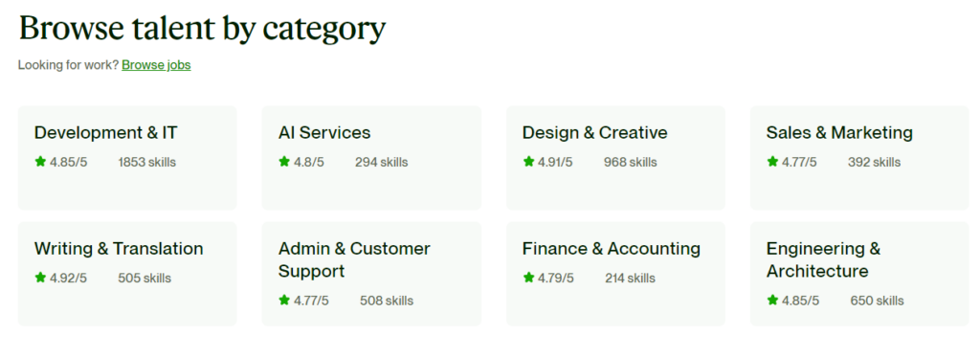Click the star icon in Finance & Accounting card
The image size is (980, 358).
tap(528, 278)
